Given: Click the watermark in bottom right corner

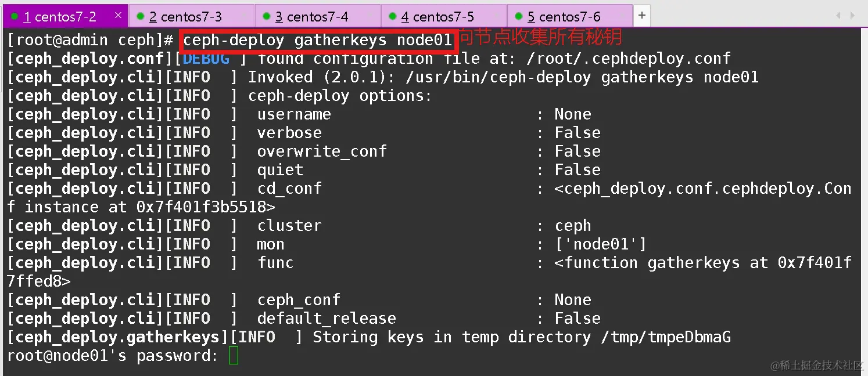Looking at the screenshot, I should (x=816, y=365).
